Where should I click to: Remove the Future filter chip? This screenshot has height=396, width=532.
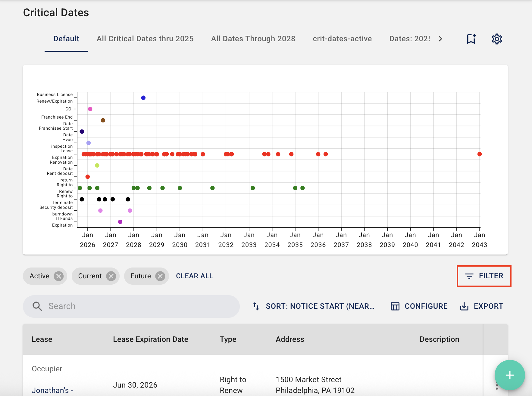(160, 276)
